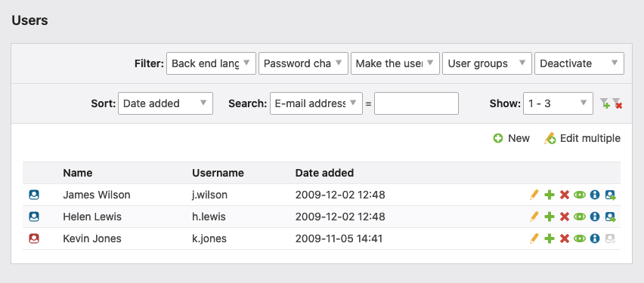Click the username k.jones
The height and width of the screenshot is (283, 644).
(x=209, y=238)
